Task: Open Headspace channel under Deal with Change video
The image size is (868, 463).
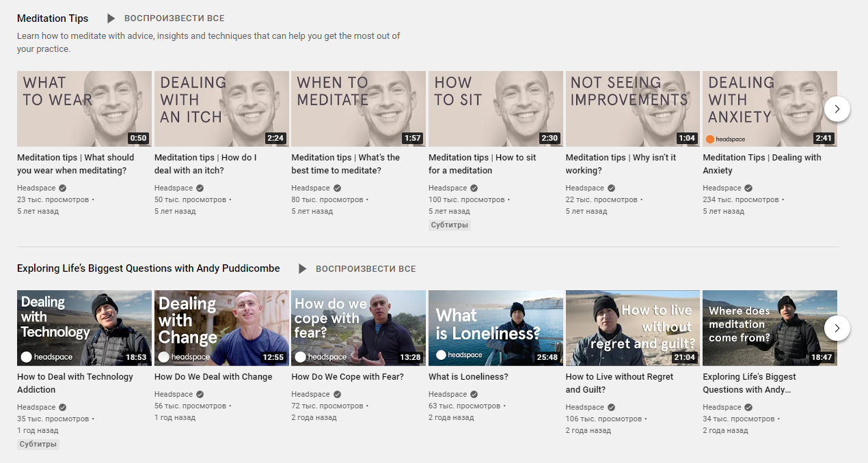Action: [174, 394]
